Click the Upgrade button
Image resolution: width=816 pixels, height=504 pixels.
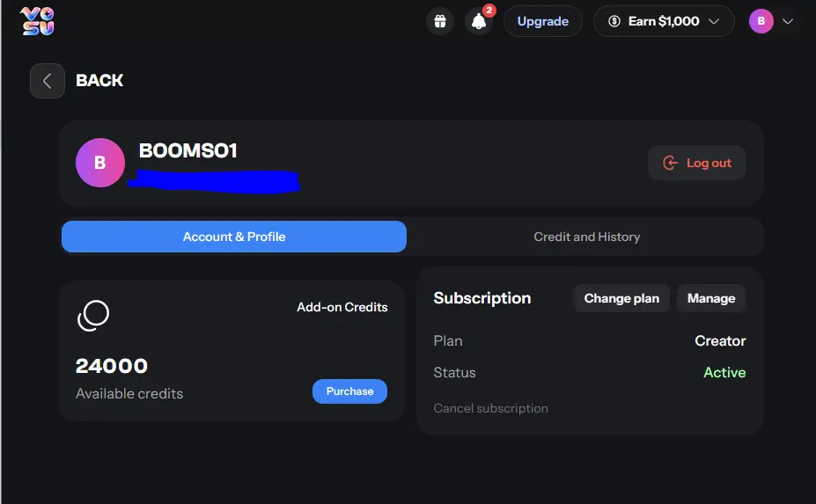click(543, 21)
